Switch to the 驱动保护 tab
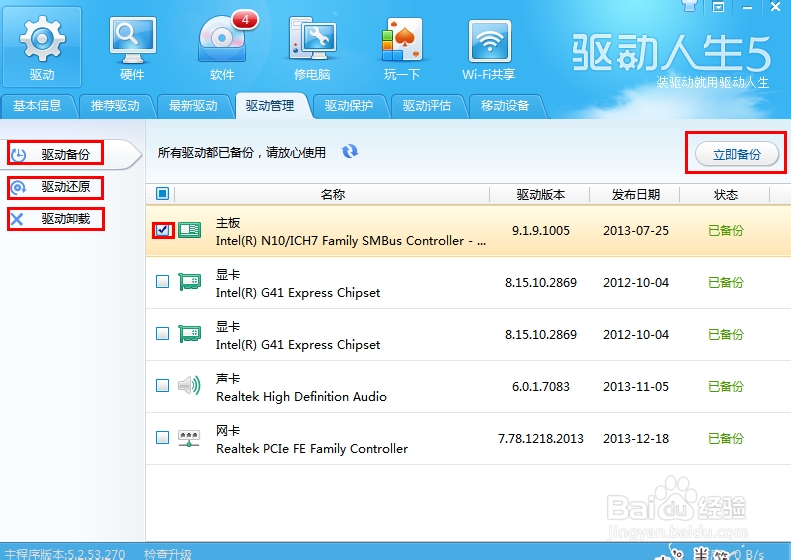The width and height of the screenshot is (791, 560). 349,106
